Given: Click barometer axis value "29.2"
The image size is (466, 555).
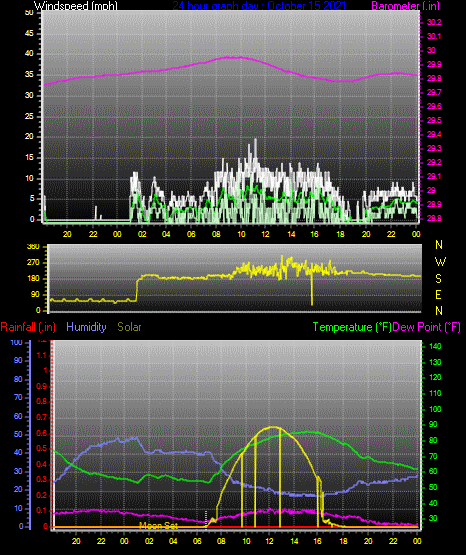Looking at the screenshot, I should pyautogui.click(x=434, y=162).
